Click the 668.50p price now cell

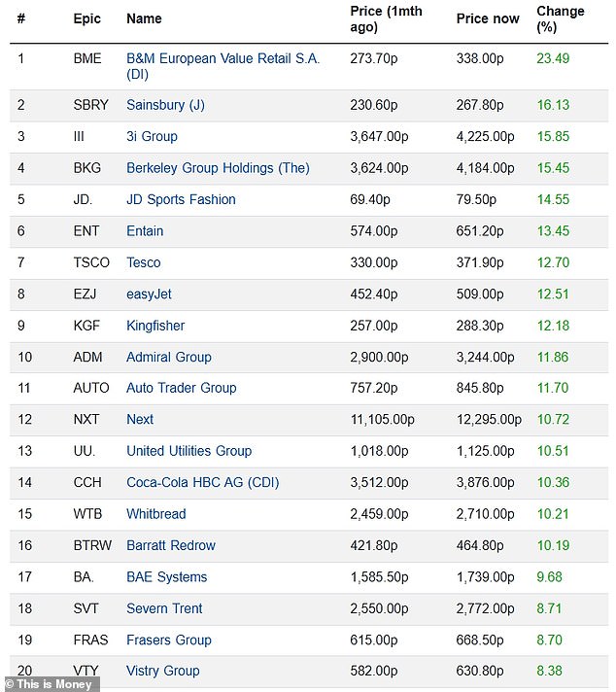coord(480,640)
